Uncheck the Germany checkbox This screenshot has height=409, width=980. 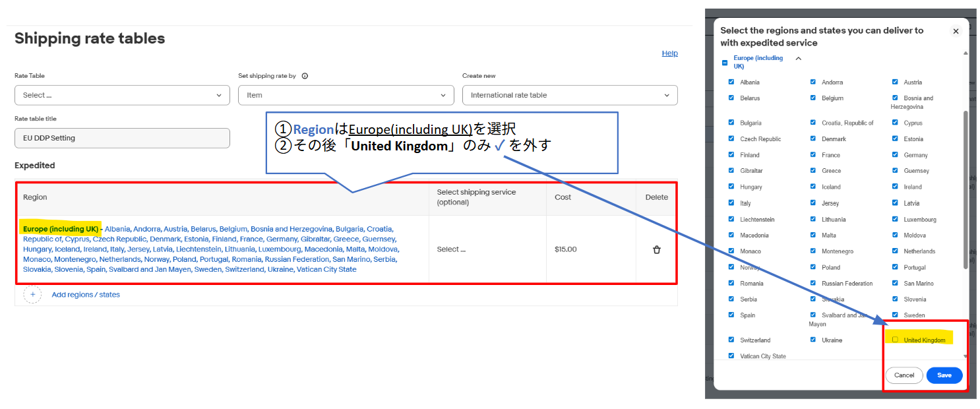tap(895, 154)
